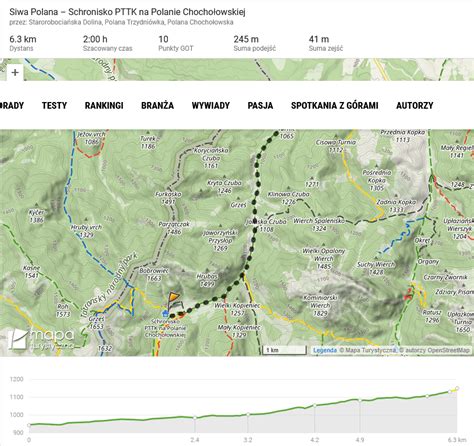Zoom in the map with plus button
The width and height of the screenshot is (474, 446).
(15, 72)
